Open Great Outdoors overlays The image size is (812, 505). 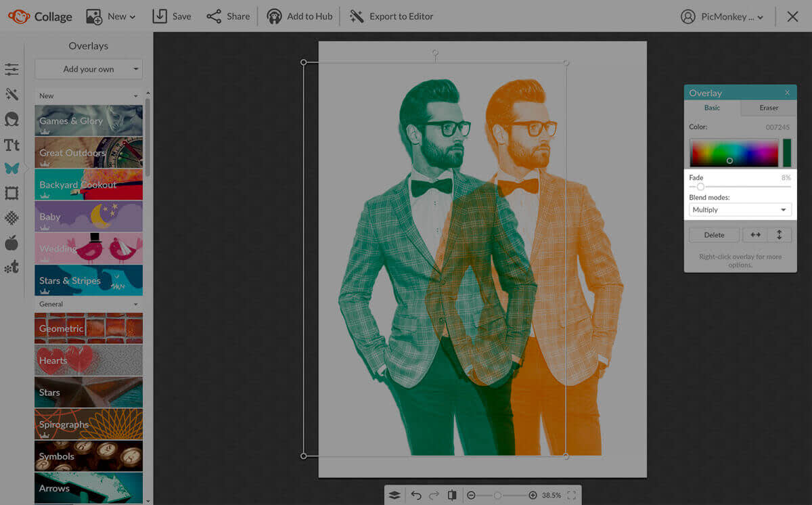pos(89,152)
